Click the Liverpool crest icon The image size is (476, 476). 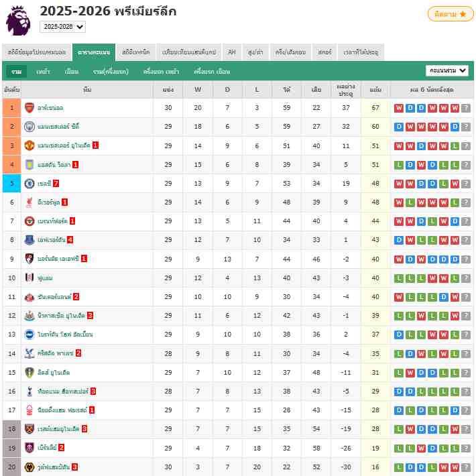click(29, 202)
